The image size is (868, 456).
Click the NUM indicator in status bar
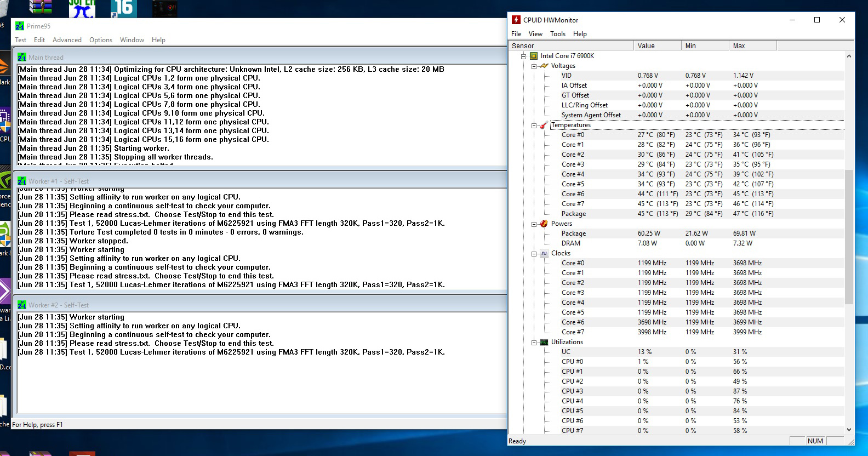[x=815, y=441]
